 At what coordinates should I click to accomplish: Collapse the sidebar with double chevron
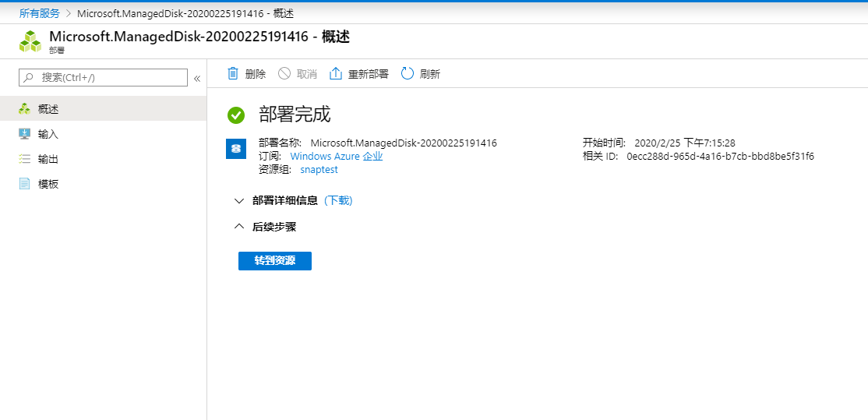pos(196,78)
